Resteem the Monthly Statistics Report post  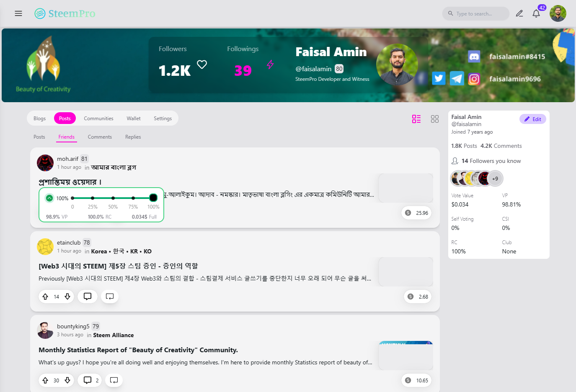coord(114,380)
